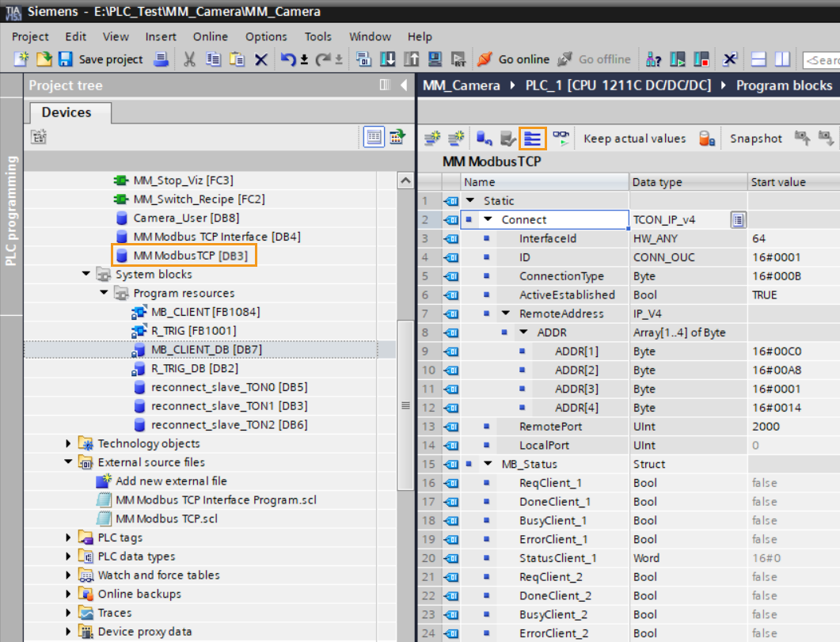The height and width of the screenshot is (642, 840).
Task: Collapse the System blocks folder
Action: click(85, 275)
